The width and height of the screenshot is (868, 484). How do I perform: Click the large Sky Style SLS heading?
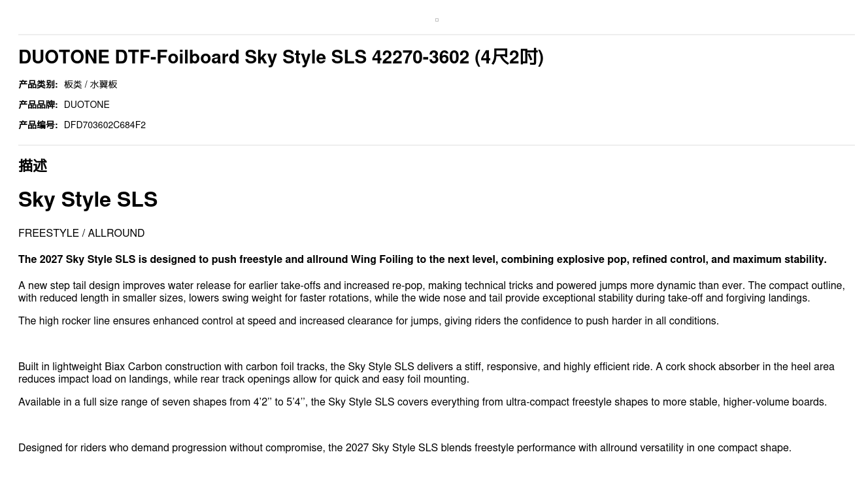point(88,199)
